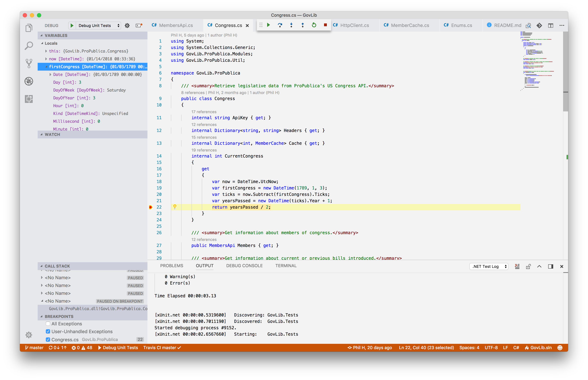Disable the Congress.cs line 22 breakpoint

point(48,340)
